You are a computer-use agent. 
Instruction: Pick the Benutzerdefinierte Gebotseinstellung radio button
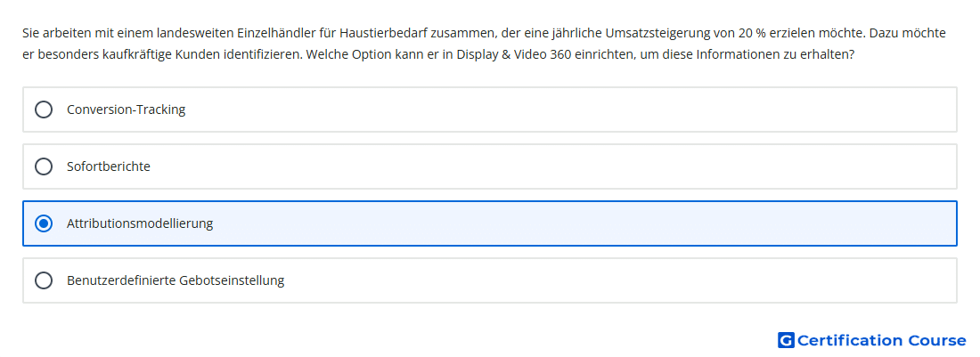[44, 280]
